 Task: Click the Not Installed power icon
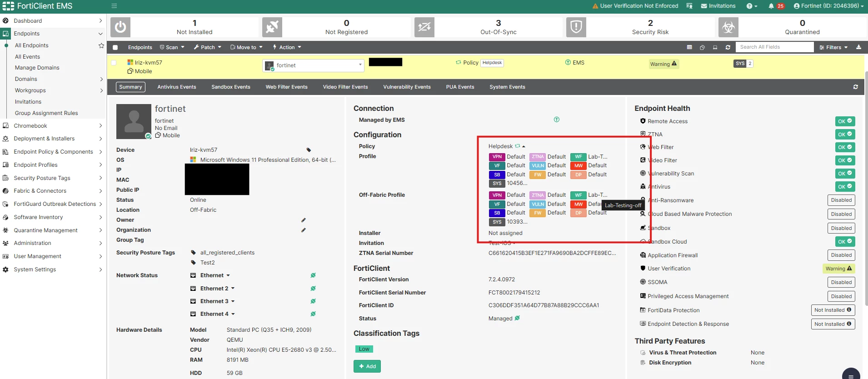coord(120,27)
